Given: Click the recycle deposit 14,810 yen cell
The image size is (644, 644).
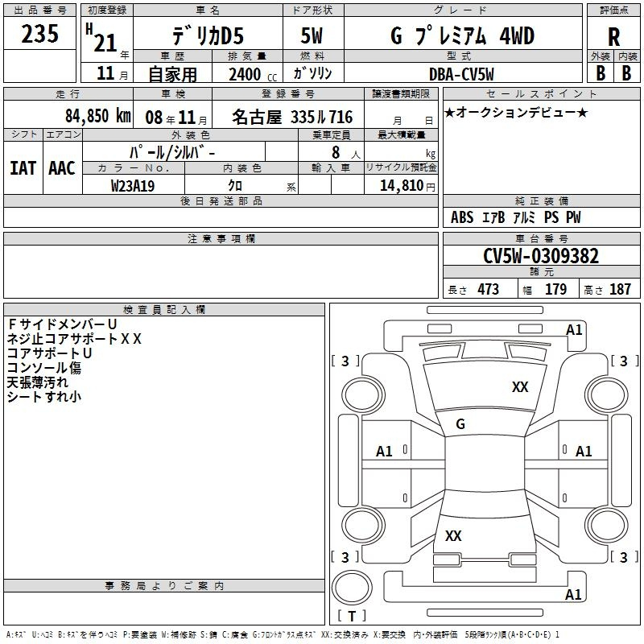Looking at the screenshot, I should pyautogui.click(x=401, y=185).
